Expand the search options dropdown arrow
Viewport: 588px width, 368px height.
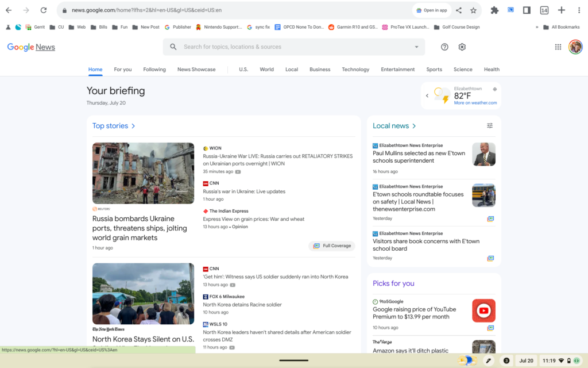pyautogui.click(x=416, y=47)
